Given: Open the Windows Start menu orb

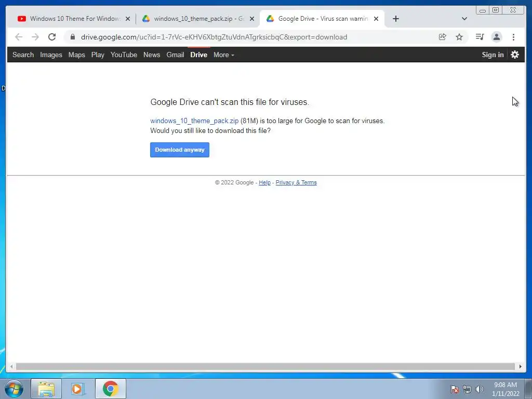Looking at the screenshot, I should (14, 389).
